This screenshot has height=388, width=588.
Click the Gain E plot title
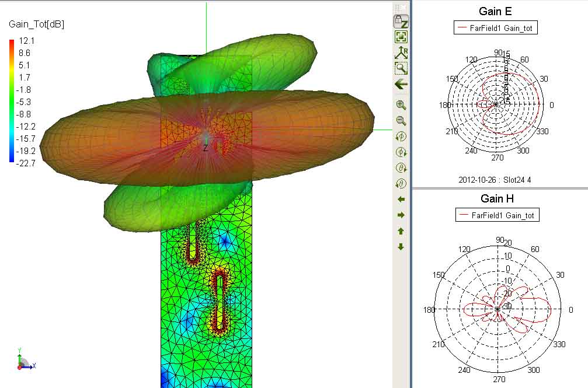495,11
